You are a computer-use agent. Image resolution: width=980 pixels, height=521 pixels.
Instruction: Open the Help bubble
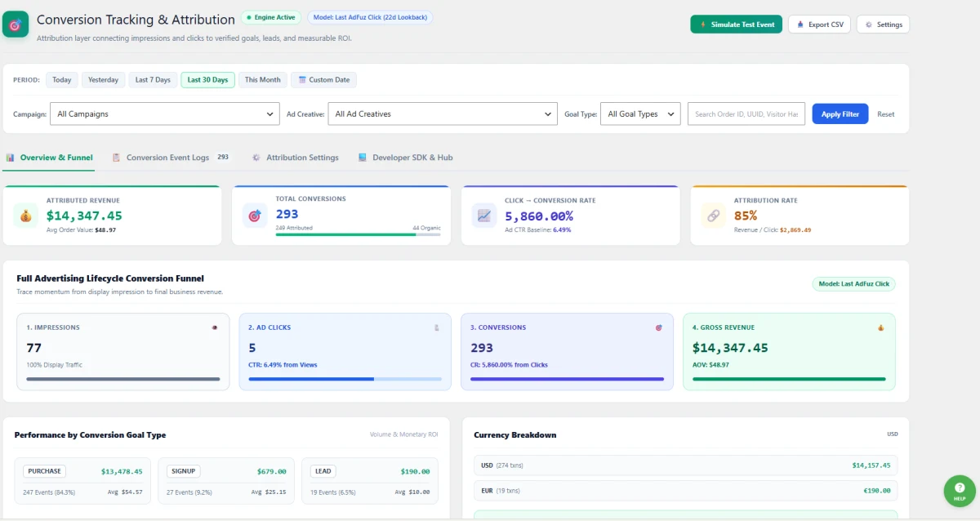pyautogui.click(x=960, y=490)
